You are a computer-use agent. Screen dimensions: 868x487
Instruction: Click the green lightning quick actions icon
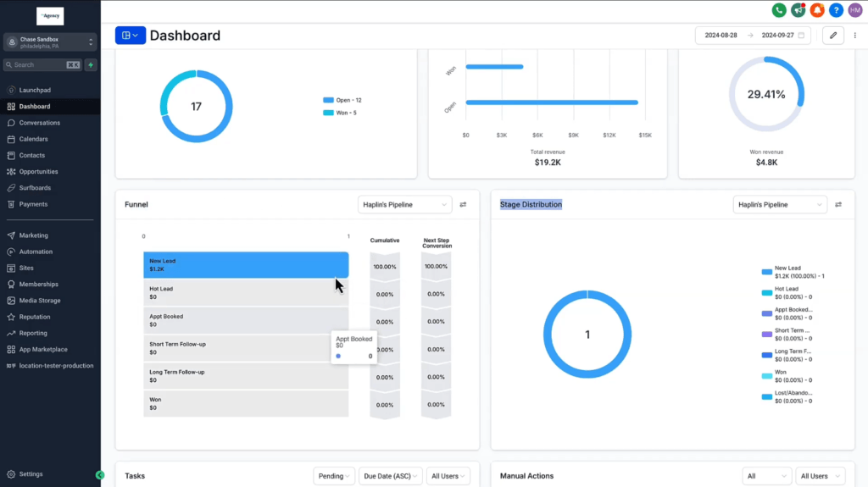pos(91,64)
